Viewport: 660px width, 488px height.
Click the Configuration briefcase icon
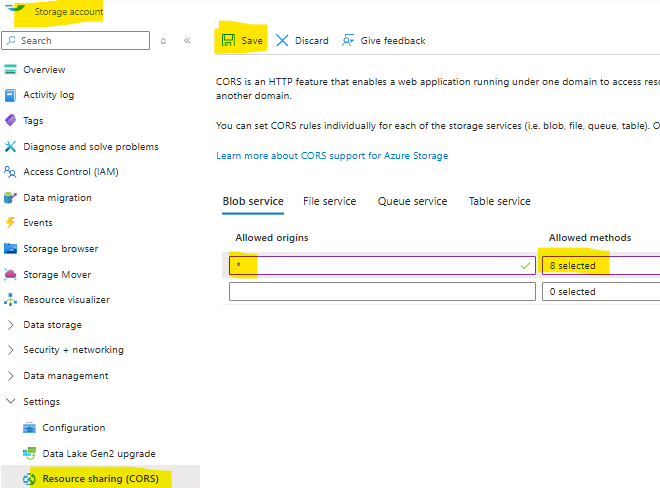(29, 428)
